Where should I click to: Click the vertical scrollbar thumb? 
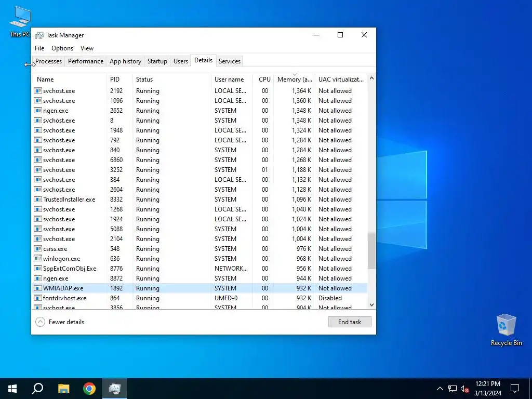tap(371, 250)
